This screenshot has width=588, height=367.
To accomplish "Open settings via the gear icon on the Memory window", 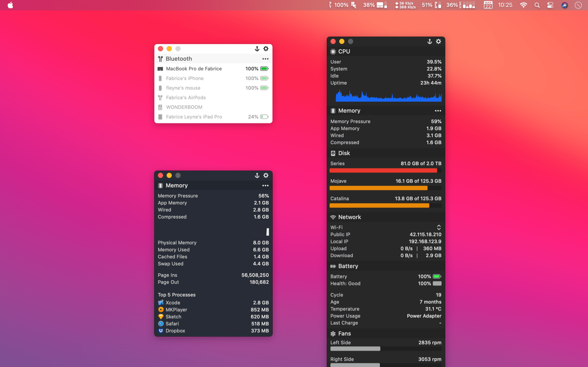I will tap(266, 176).
